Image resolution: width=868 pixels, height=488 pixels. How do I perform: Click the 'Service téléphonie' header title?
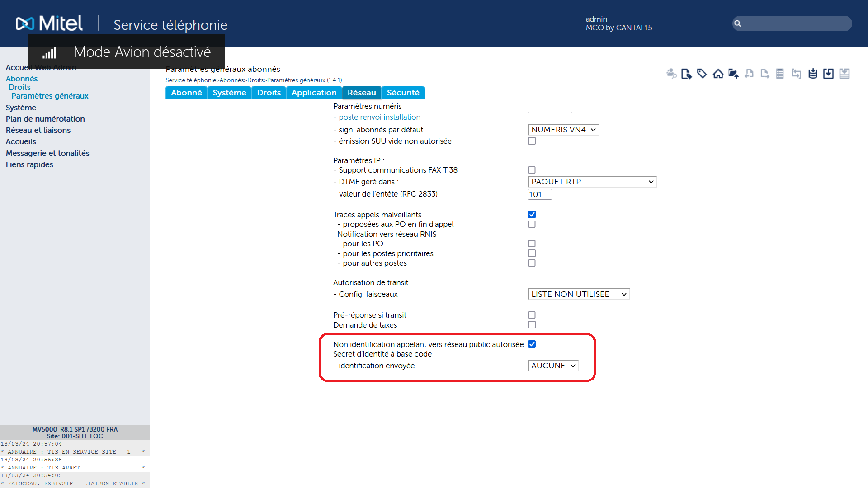coord(170,25)
